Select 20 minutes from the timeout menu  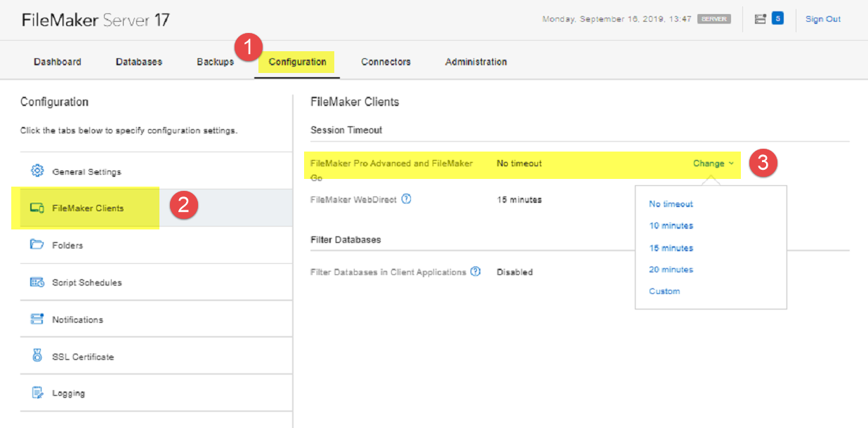click(671, 269)
